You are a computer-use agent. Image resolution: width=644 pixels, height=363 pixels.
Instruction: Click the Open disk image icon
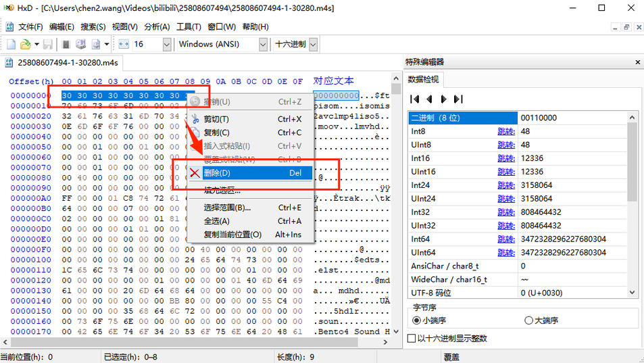click(x=96, y=45)
